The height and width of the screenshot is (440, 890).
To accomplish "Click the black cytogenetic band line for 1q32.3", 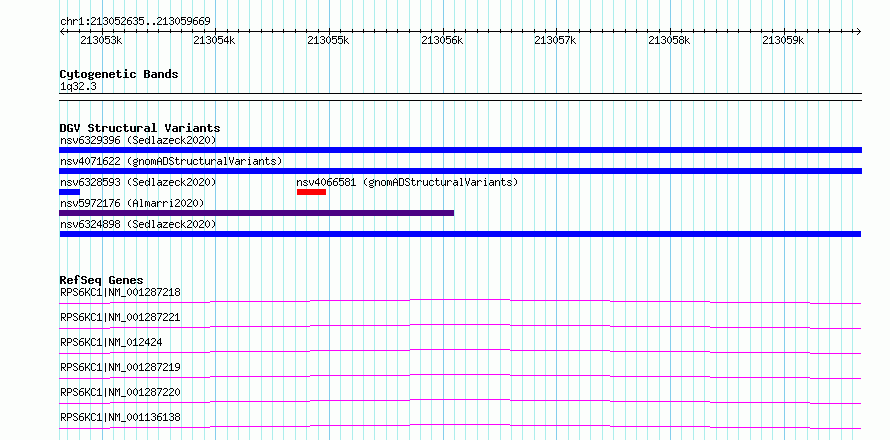I will (x=460, y=97).
